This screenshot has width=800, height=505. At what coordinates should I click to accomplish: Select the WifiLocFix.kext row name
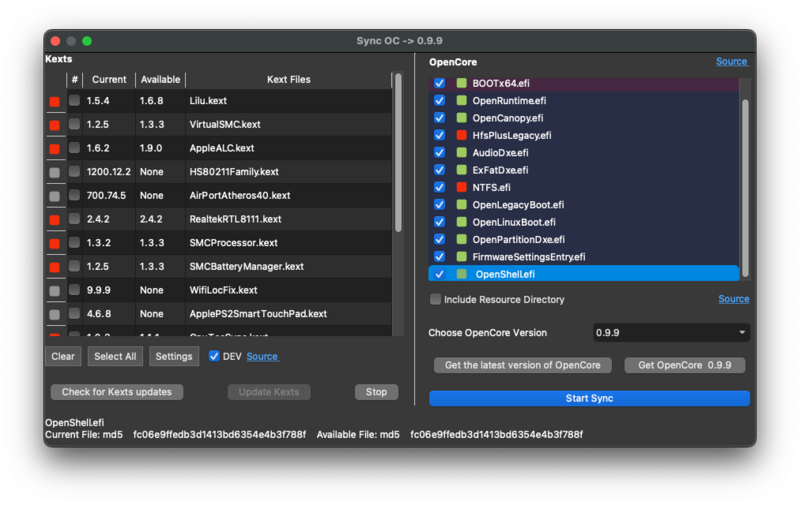pos(223,290)
